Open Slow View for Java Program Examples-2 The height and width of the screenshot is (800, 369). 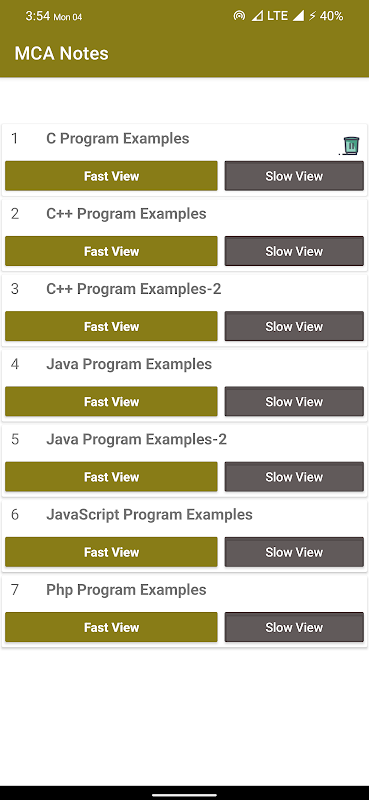pyautogui.click(x=294, y=477)
